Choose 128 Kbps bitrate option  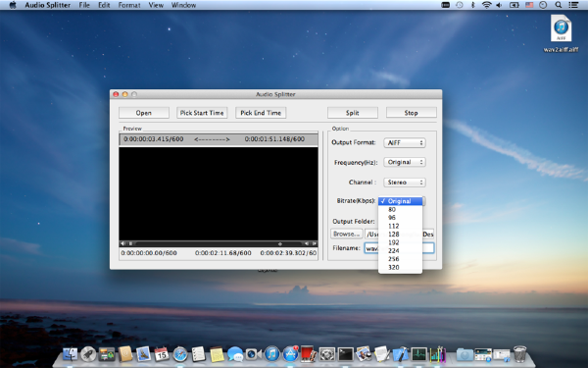point(400,235)
